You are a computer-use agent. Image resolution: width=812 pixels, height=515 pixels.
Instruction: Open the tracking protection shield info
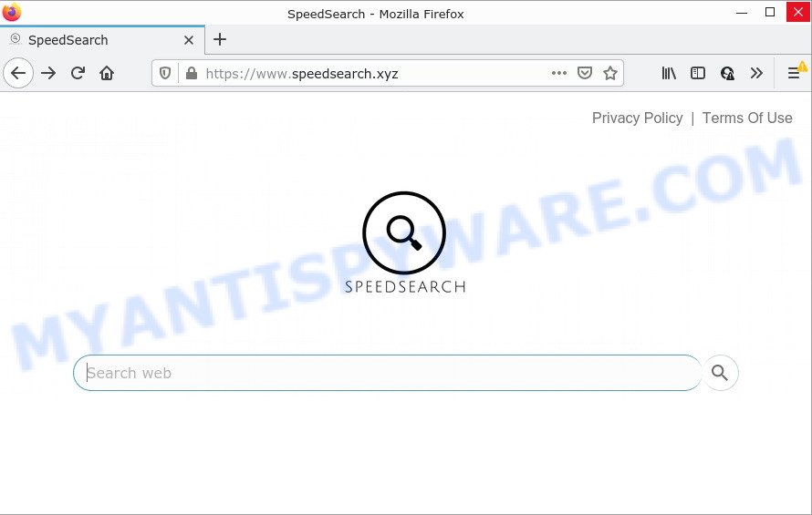click(x=164, y=74)
